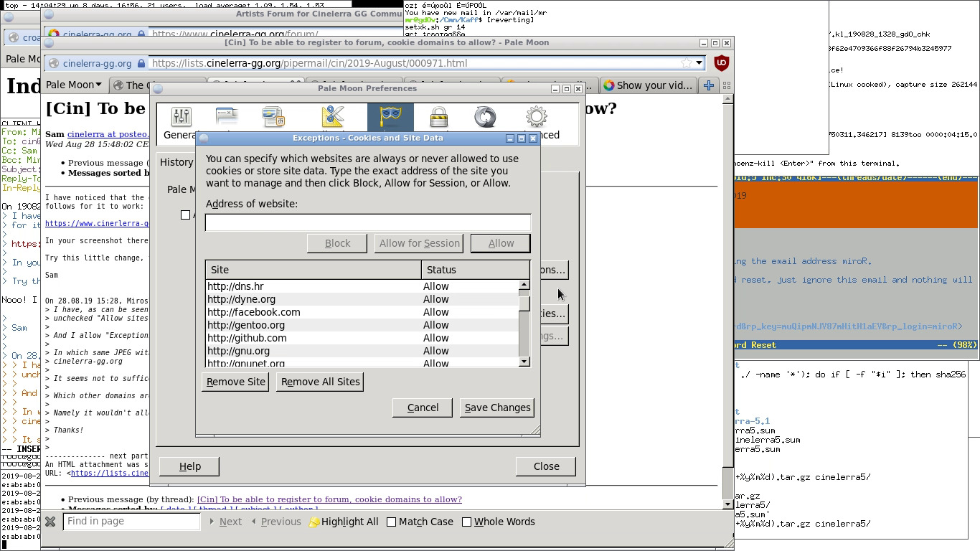Image resolution: width=980 pixels, height=551 pixels.
Task: Expand the URL bar history dropdown
Action: [699, 63]
